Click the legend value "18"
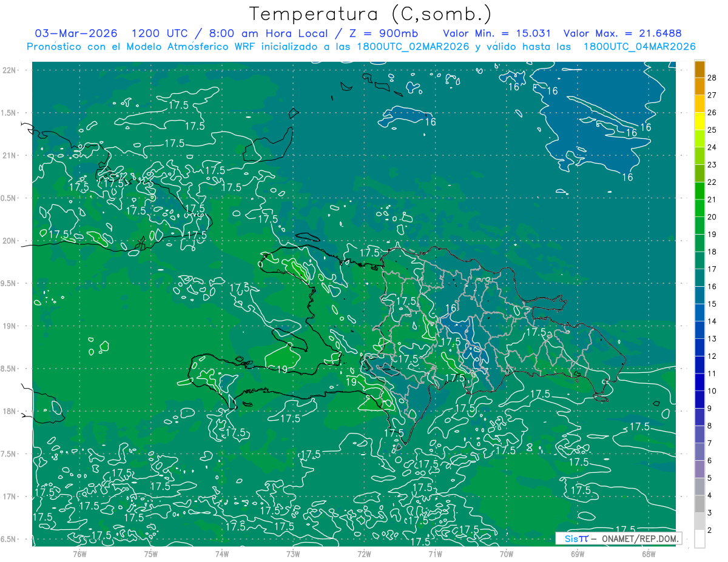 pos(712,252)
